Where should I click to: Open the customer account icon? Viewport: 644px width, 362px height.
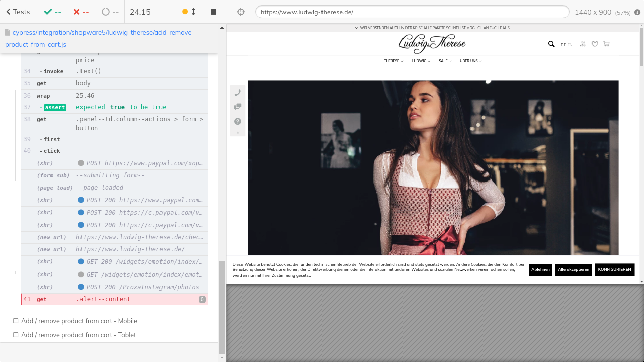583,44
